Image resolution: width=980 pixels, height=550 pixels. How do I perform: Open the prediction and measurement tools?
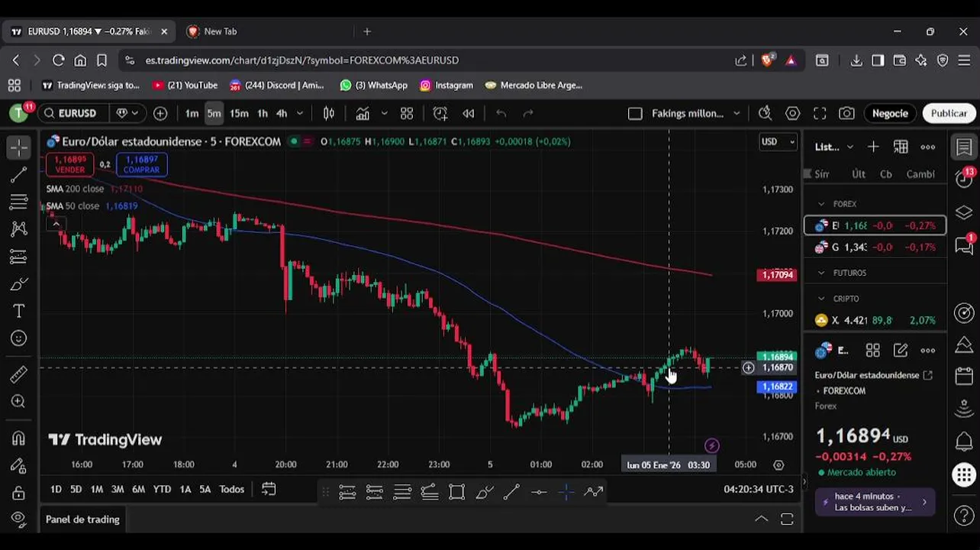tap(19, 257)
